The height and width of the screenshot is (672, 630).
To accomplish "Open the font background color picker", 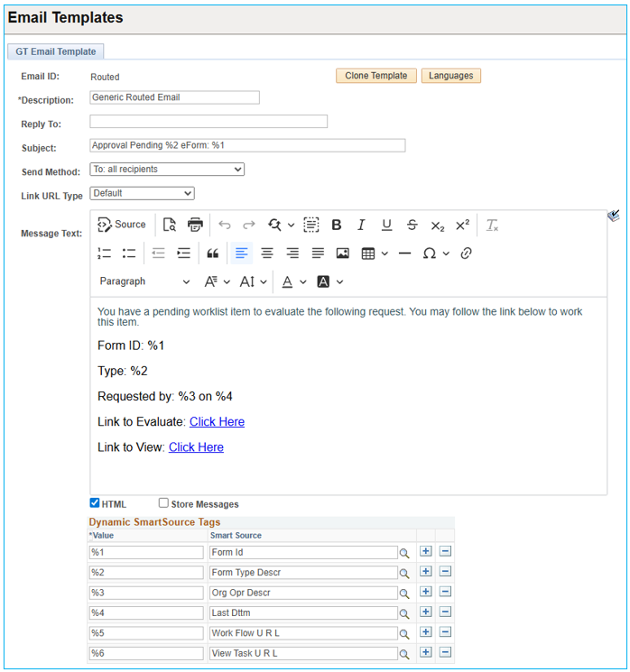I will point(329,281).
